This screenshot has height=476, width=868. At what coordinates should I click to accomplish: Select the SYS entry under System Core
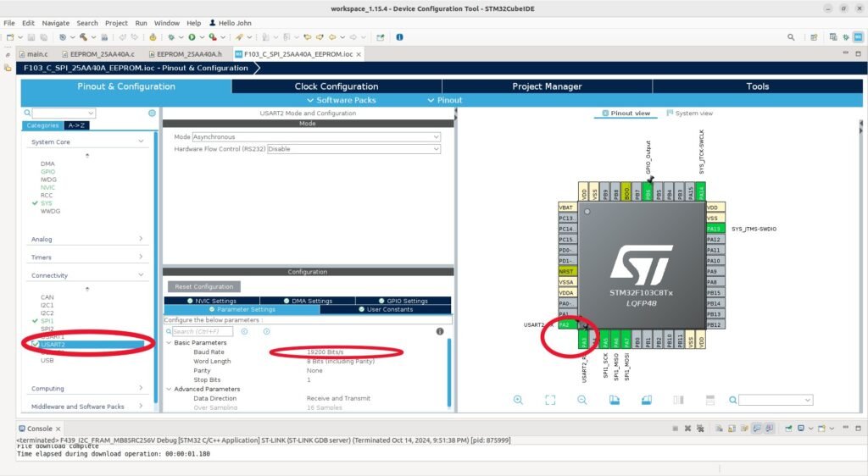click(x=47, y=203)
